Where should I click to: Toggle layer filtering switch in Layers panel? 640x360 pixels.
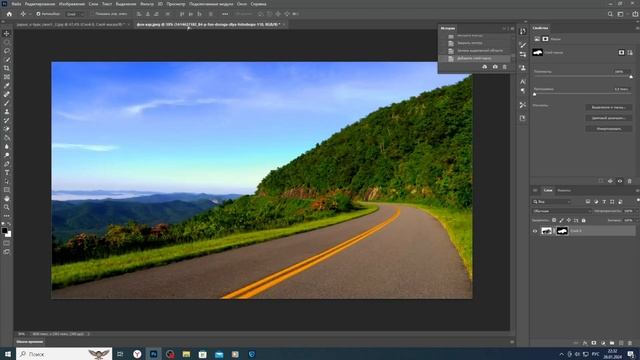click(x=638, y=200)
